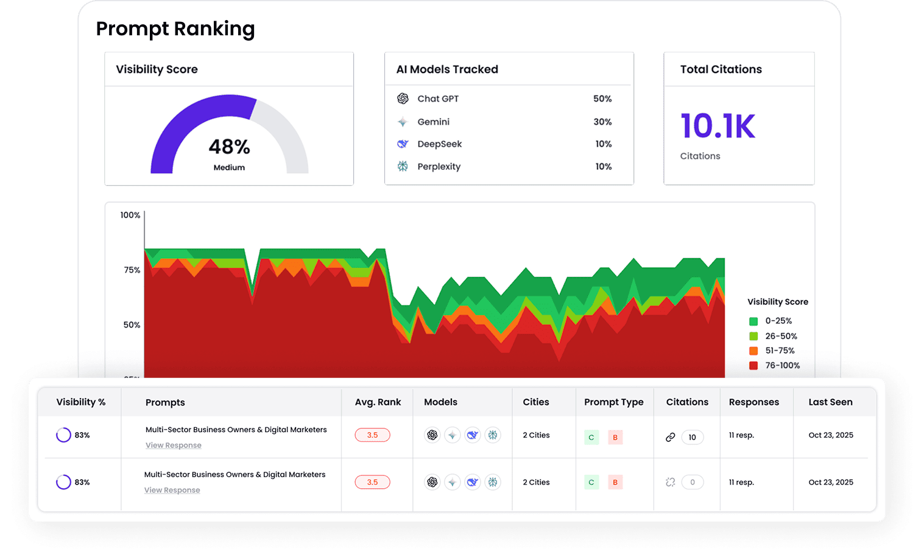924x560 pixels.
Task: Click the ChatGPT model icon in first table row
Action: [x=432, y=435]
